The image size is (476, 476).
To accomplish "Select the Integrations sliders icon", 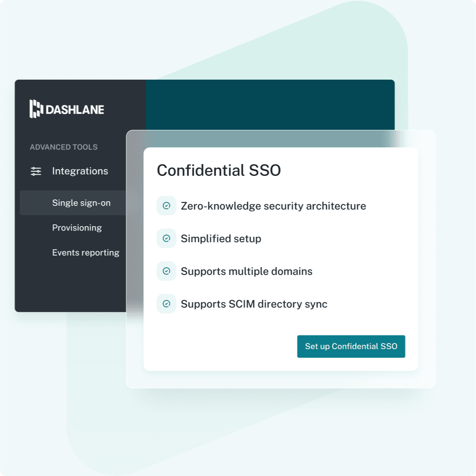I will pyautogui.click(x=35, y=171).
